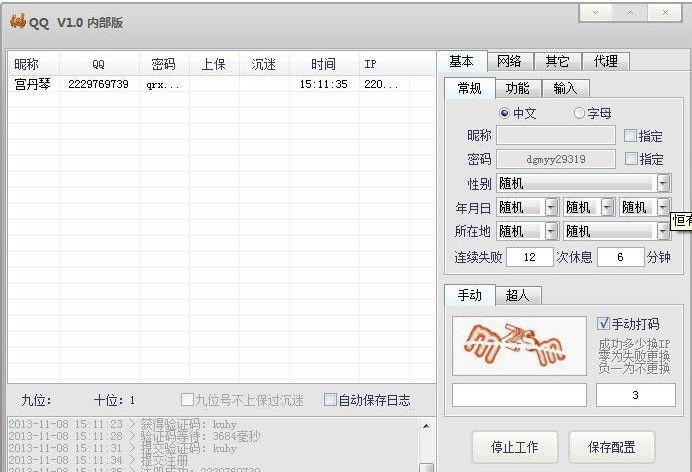Enable 自动保存日志 checkbox
This screenshot has width=692, height=472.
click(x=330, y=400)
